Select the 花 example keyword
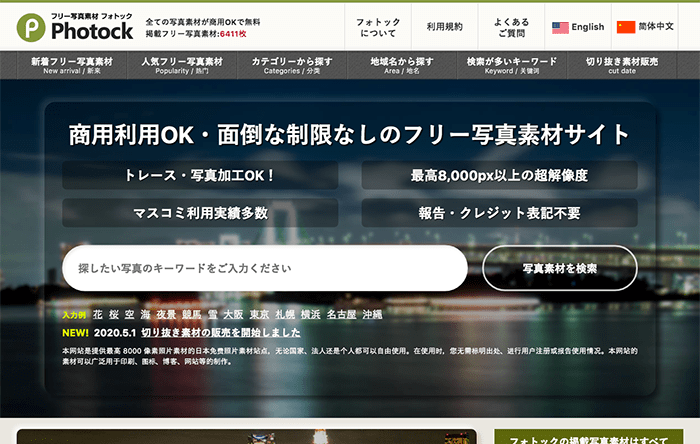700x444 pixels. 98,315
